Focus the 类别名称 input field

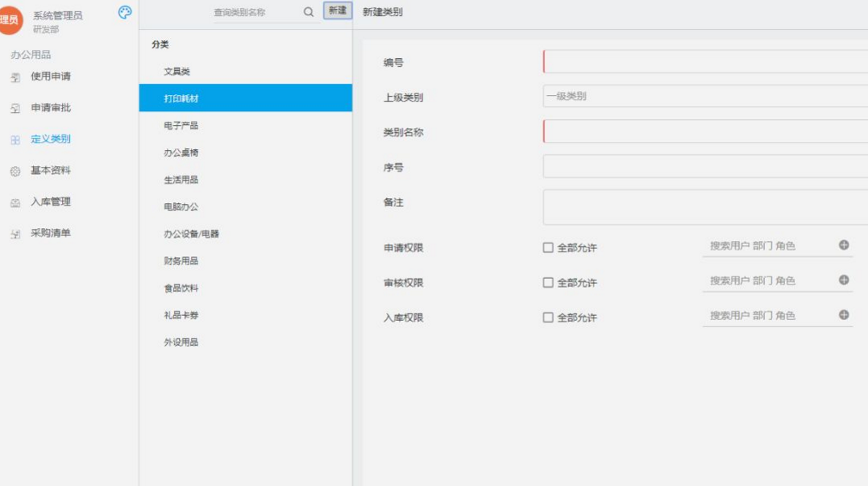click(705, 131)
